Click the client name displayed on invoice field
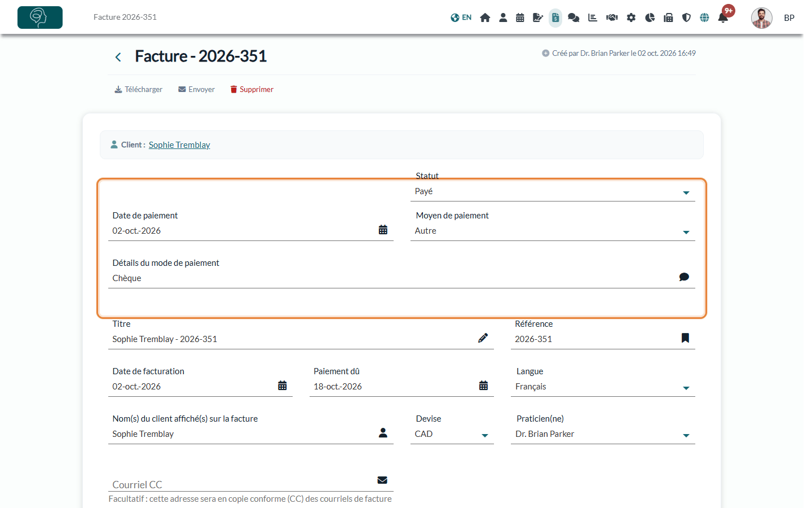 click(x=251, y=434)
